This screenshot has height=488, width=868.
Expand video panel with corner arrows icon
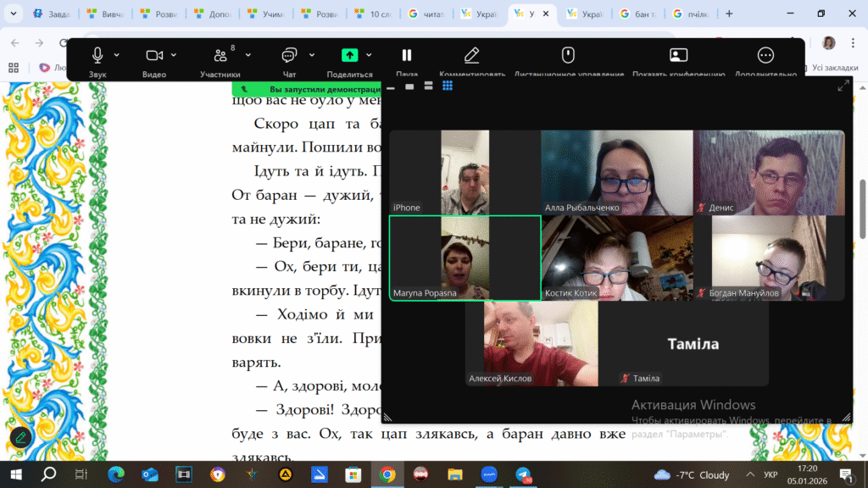(843, 86)
